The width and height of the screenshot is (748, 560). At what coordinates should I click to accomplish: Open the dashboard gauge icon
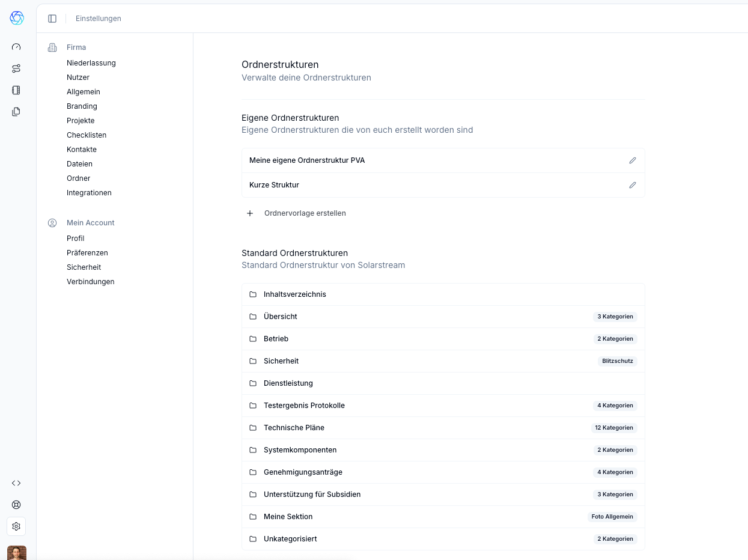point(16,47)
